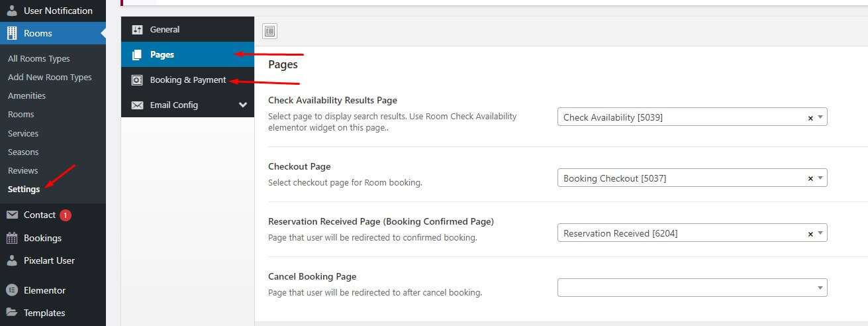Open the Seasons submenu item

23,152
